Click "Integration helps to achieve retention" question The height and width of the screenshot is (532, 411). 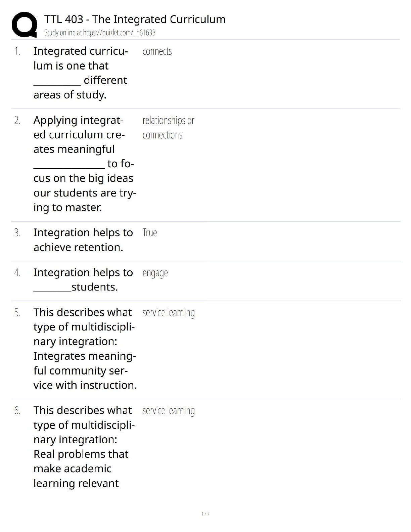[83, 240]
